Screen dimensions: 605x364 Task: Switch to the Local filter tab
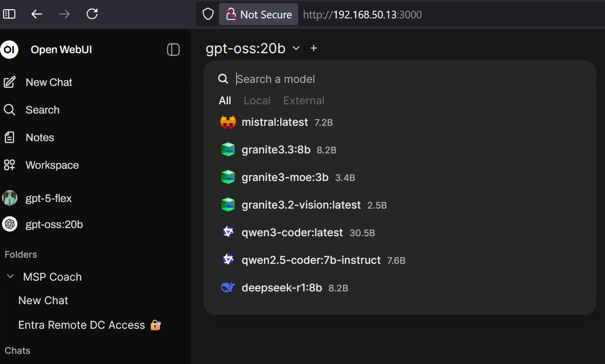pyautogui.click(x=257, y=101)
